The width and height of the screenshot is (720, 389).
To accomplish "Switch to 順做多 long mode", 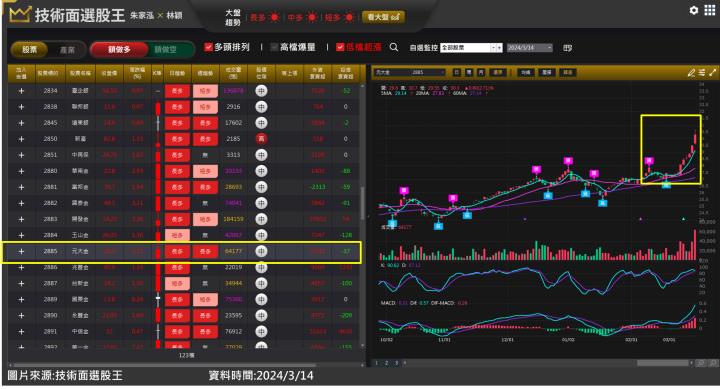I will pyautogui.click(x=119, y=50).
